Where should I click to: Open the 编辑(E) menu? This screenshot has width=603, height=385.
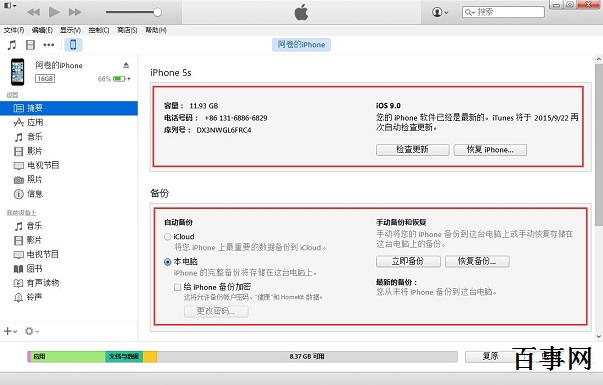point(42,30)
